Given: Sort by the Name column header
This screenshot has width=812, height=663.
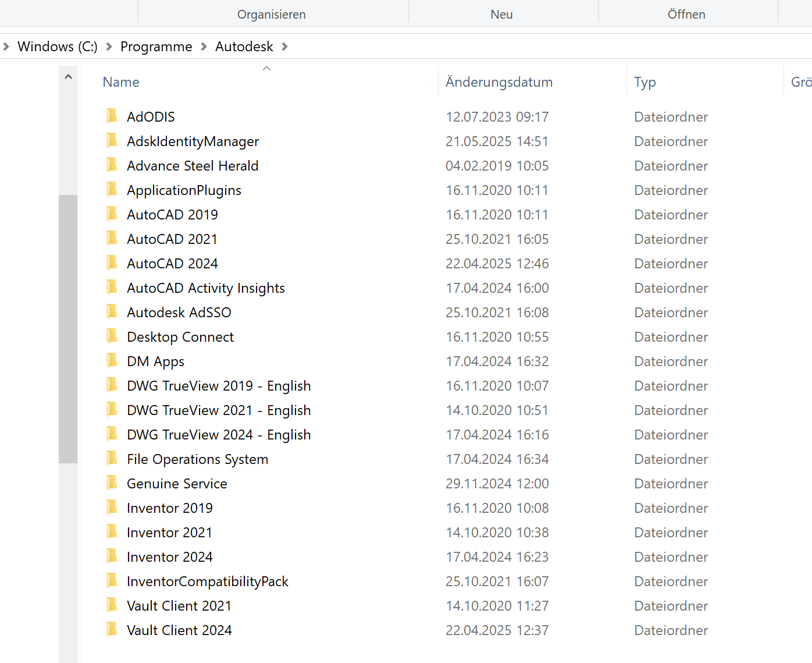Looking at the screenshot, I should [121, 82].
